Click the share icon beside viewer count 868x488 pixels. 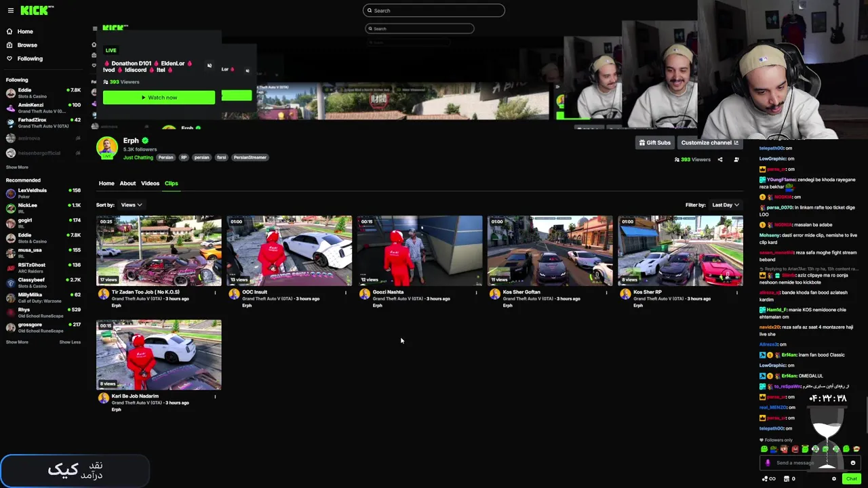[x=720, y=160]
